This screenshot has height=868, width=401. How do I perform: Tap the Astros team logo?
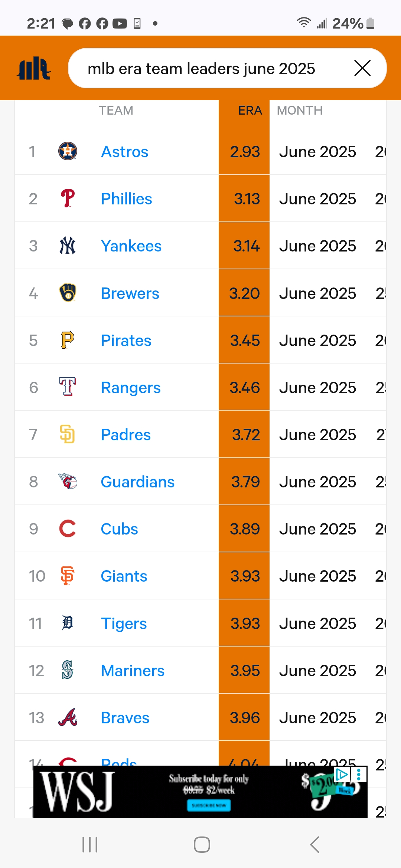(x=68, y=151)
